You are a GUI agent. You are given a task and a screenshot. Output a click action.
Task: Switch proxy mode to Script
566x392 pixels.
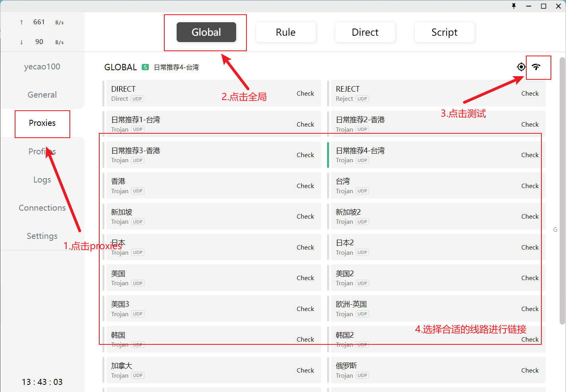(445, 32)
